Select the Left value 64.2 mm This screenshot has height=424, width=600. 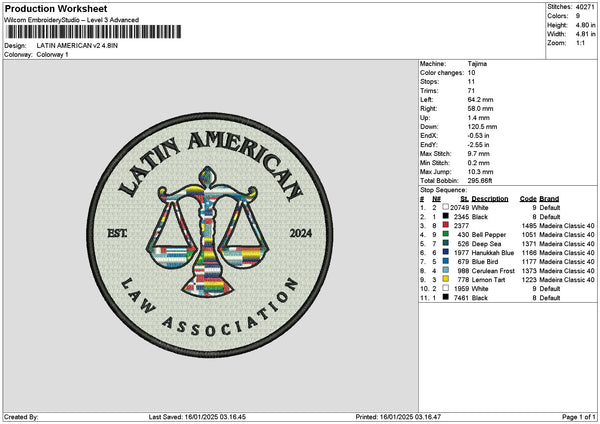pyautogui.click(x=480, y=99)
